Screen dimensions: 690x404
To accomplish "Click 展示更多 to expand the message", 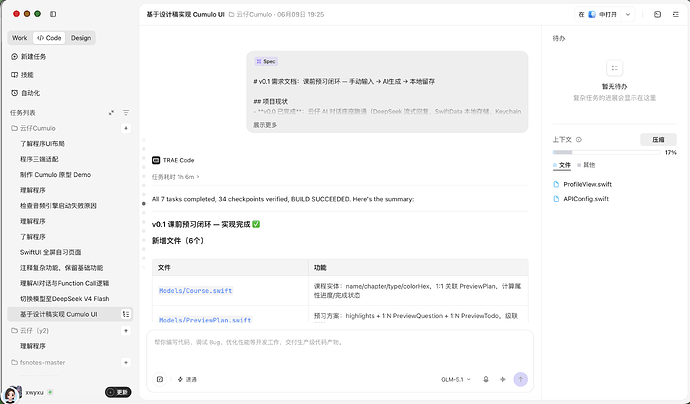I will (x=265, y=125).
